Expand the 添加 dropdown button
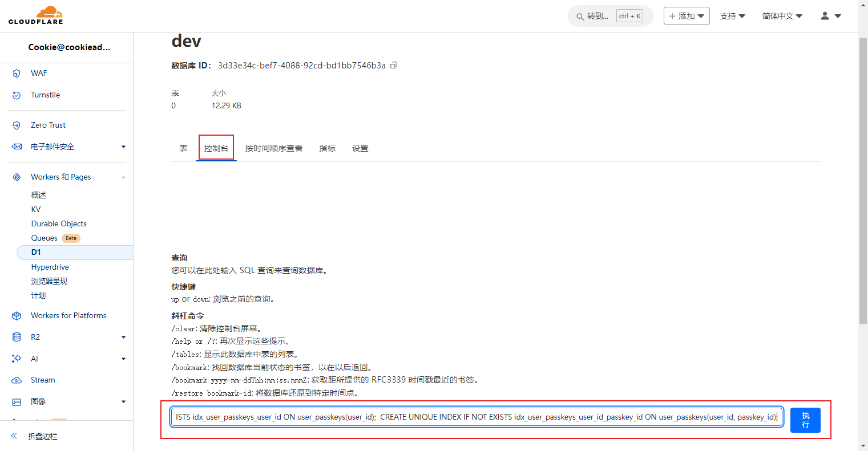Image resolution: width=868 pixels, height=451 pixels. (687, 16)
